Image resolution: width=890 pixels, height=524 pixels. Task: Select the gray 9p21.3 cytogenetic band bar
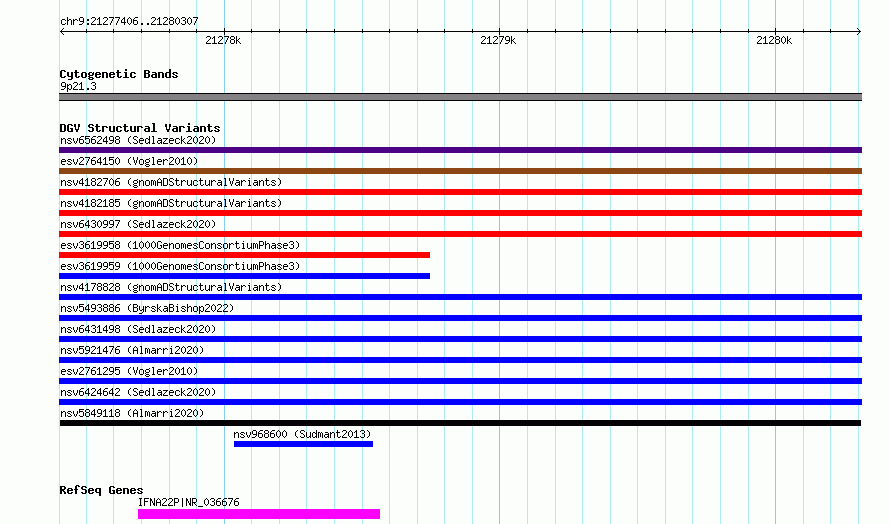coord(460,97)
